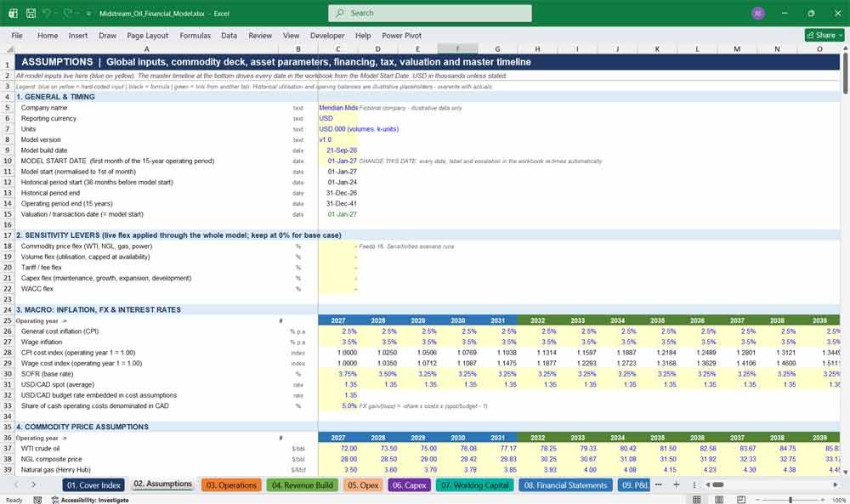Viewport: 850px width, 504px height.
Task: Open the Review ribbon tab
Action: click(260, 35)
